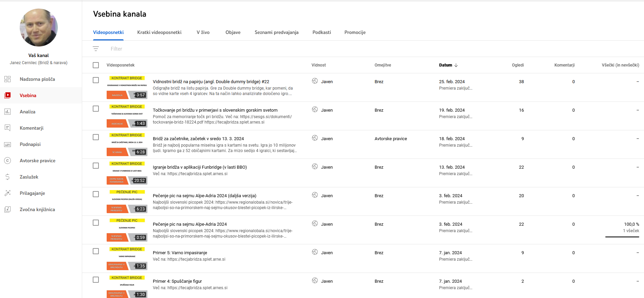Open the Bridž za začetnike video title

198,138
